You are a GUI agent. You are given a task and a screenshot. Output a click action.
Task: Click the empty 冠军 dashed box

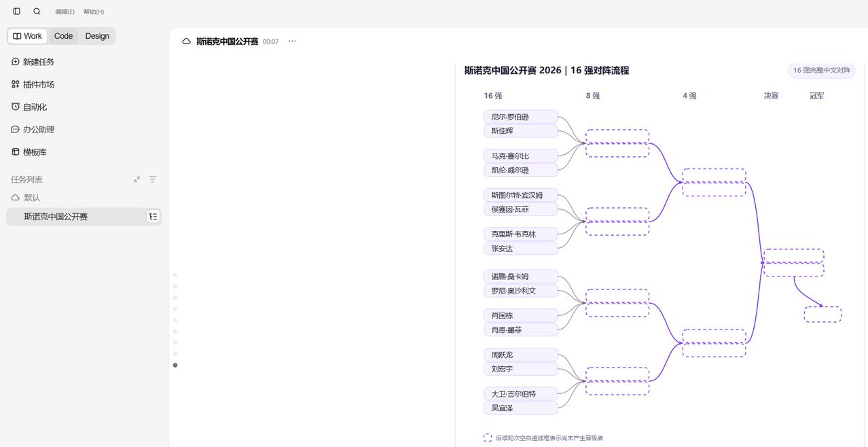[822, 315]
